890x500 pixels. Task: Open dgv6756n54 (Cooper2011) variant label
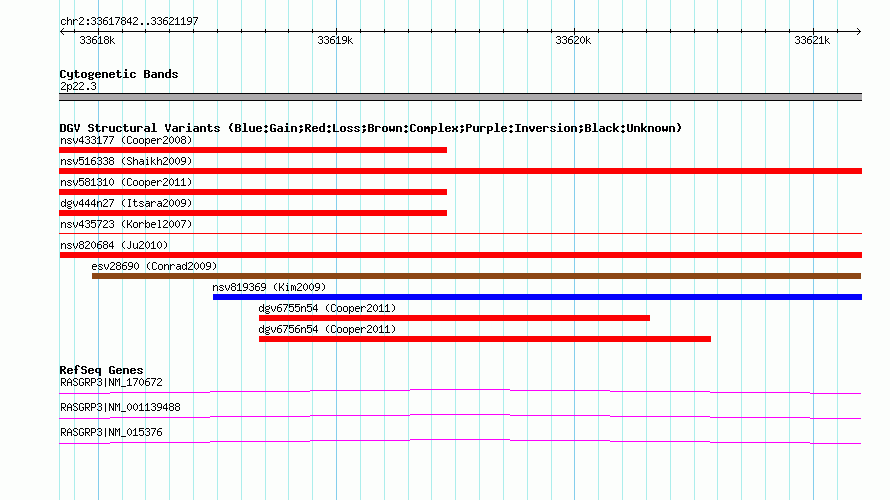(327, 329)
